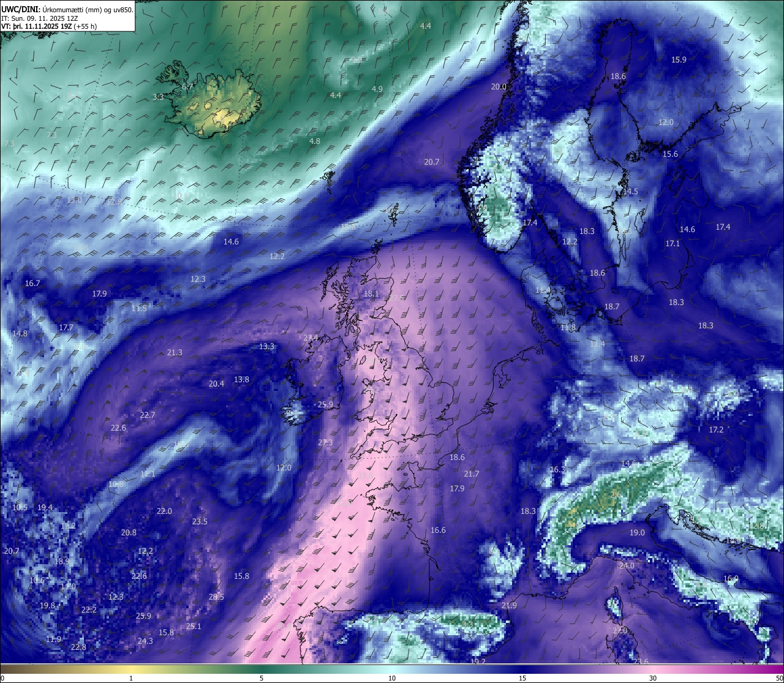Image resolution: width=784 pixels, height=683 pixels.
Task: Click the 23.6 value near Sardinia
Action: click(641, 662)
